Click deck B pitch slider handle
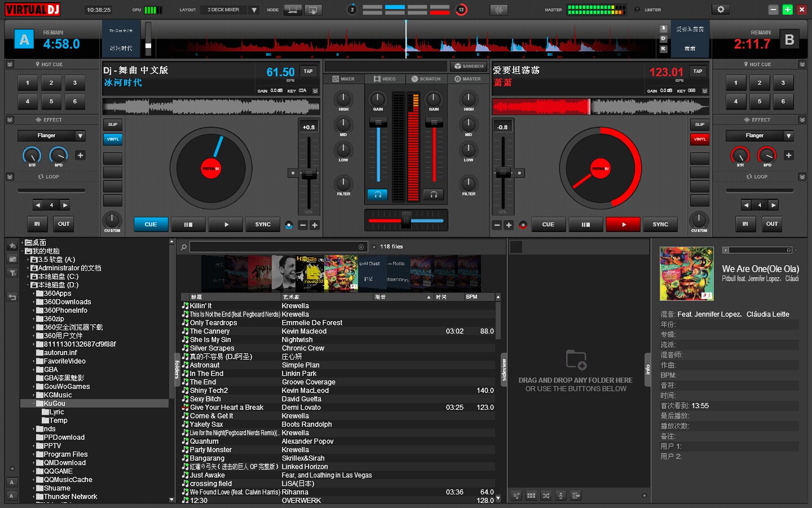Screen dimensions: 812x508 pyautogui.click(x=502, y=172)
